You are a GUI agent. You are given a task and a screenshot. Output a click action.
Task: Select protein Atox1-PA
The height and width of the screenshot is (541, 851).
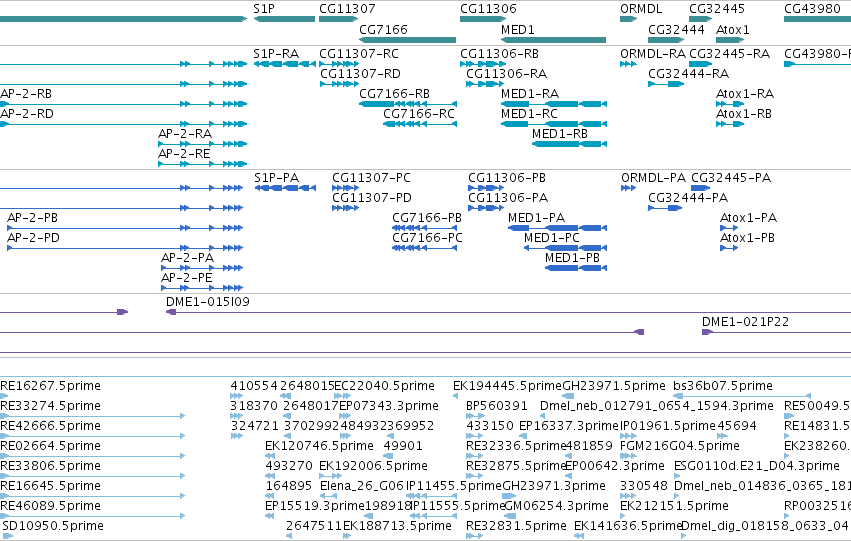[748, 218]
